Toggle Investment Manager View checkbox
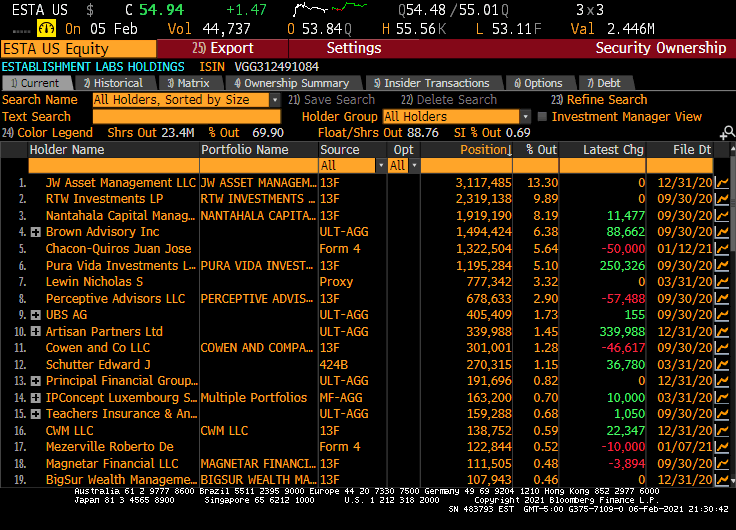The image size is (736, 530). (x=542, y=116)
